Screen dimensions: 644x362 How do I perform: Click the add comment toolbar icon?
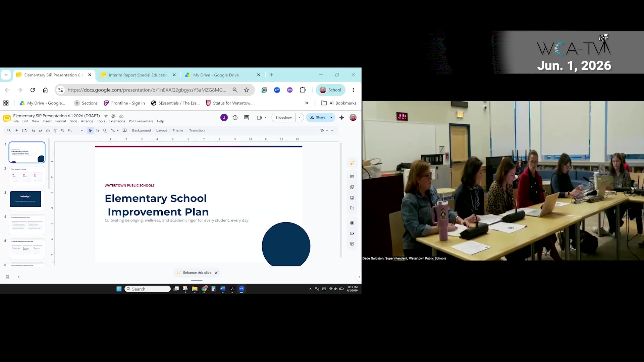pos(124,130)
